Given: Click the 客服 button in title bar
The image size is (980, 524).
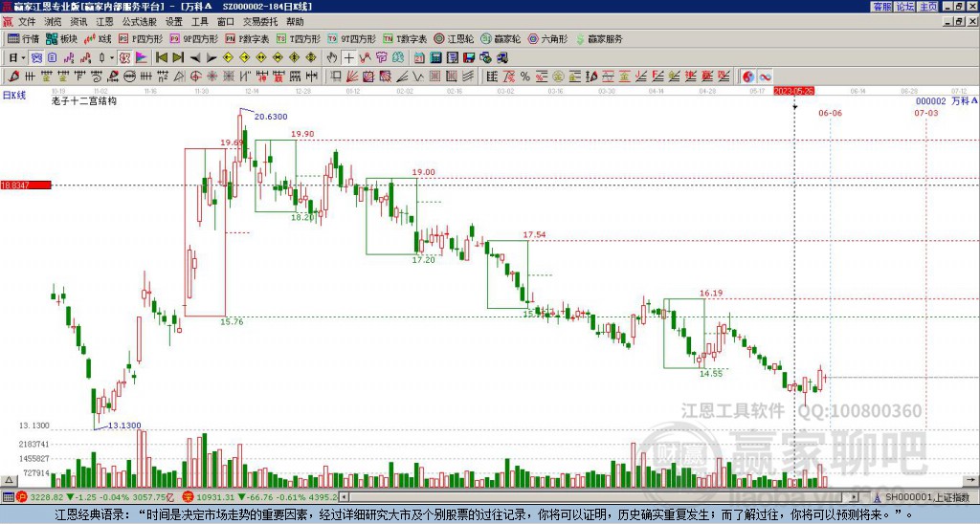Looking at the screenshot, I should point(881,7).
